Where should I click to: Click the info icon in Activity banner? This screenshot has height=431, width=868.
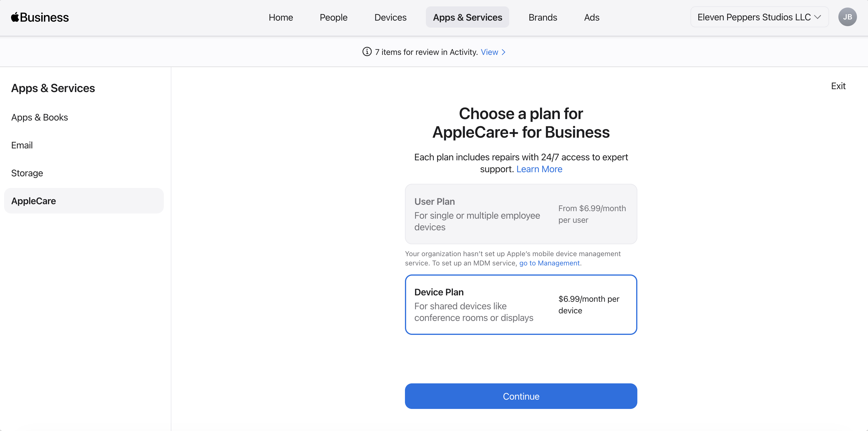[367, 52]
